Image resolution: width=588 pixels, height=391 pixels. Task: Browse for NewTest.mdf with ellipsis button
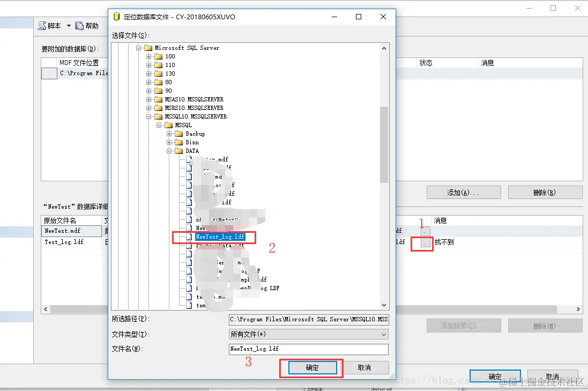click(425, 231)
